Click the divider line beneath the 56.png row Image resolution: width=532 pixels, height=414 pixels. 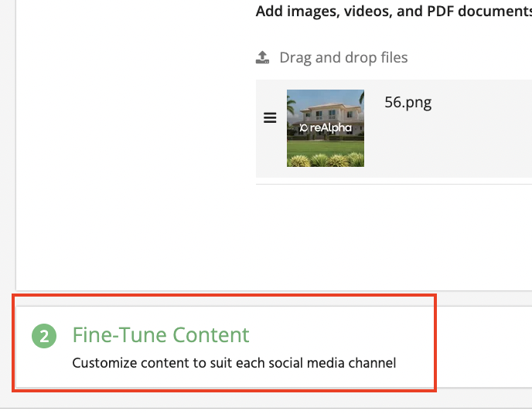[x=393, y=184]
